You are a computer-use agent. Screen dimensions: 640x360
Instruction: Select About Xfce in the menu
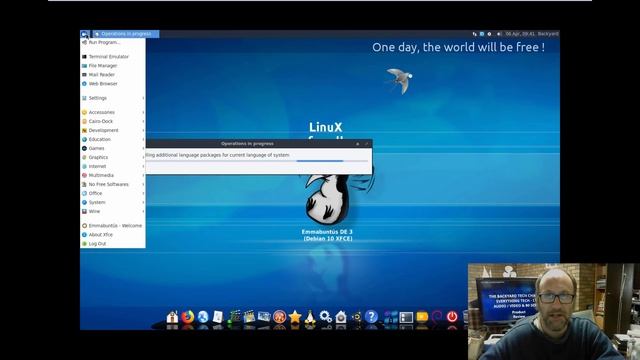113,235
